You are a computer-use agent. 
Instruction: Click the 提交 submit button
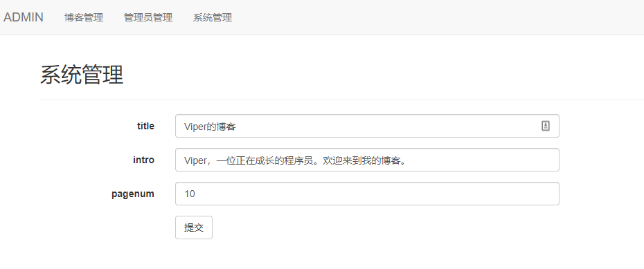pos(194,228)
